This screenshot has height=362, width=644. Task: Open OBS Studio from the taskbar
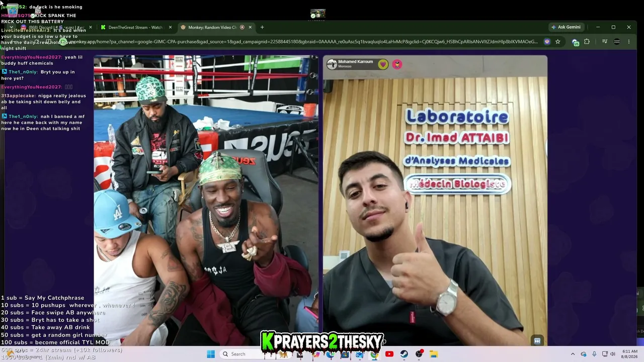point(419,354)
